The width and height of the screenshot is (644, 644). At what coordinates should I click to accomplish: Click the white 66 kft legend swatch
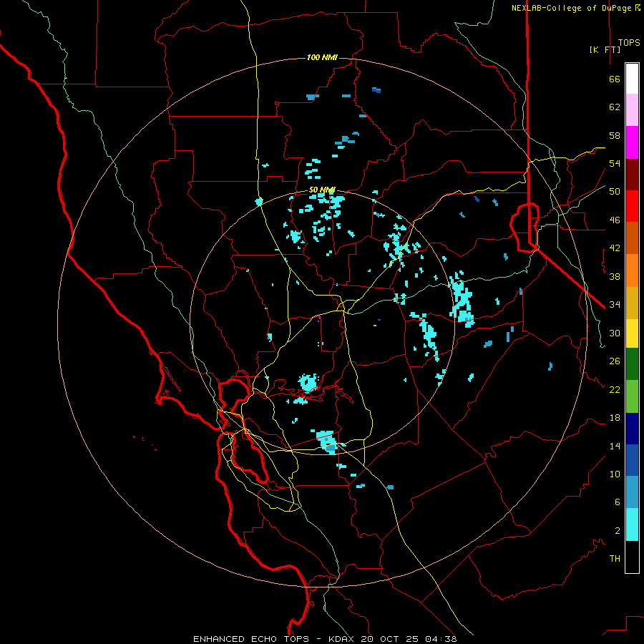point(632,79)
